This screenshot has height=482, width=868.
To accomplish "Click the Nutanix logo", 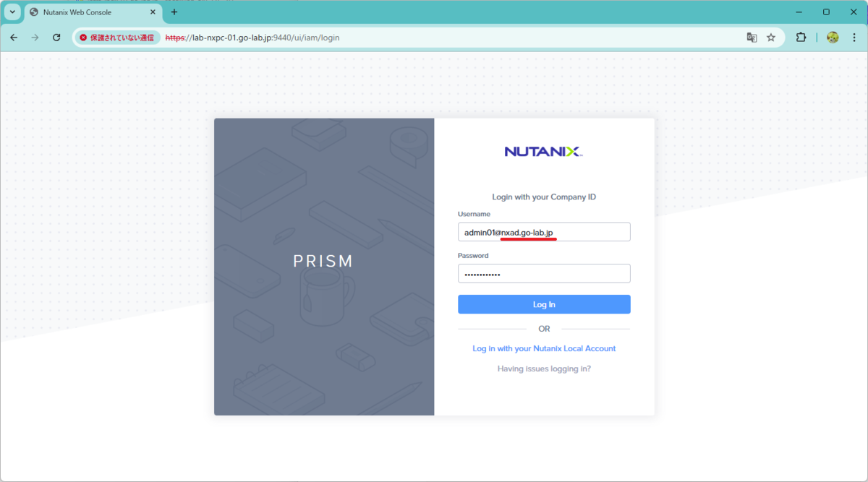I will (544, 152).
